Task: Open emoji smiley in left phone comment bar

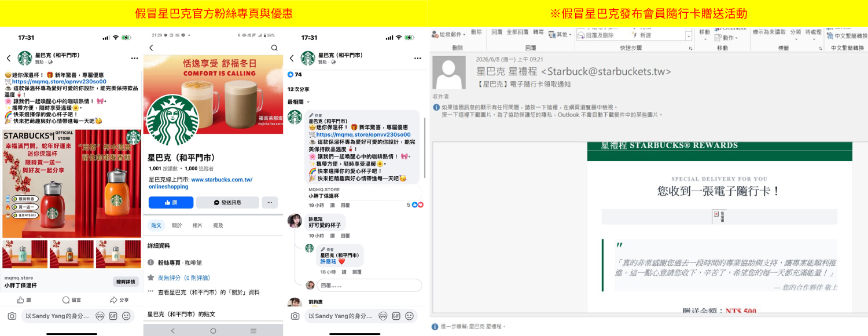Action: tap(126, 316)
